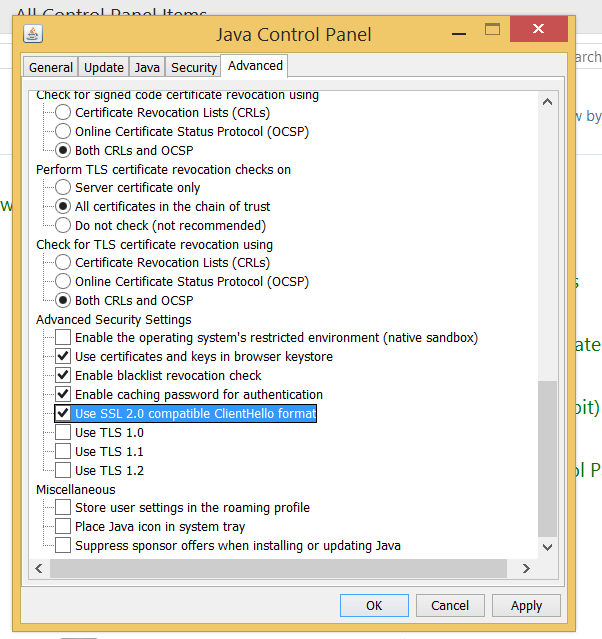Uncheck Use SSL 2.0 compatible ClientHello format
Image resolution: width=602 pixels, height=639 pixels.
(x=63, y=413)
